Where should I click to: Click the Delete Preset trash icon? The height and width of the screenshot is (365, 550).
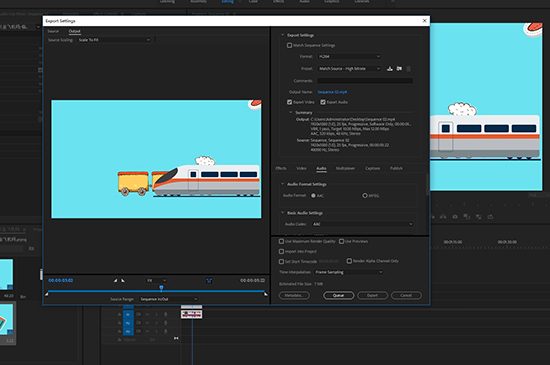tap(408, 69)
